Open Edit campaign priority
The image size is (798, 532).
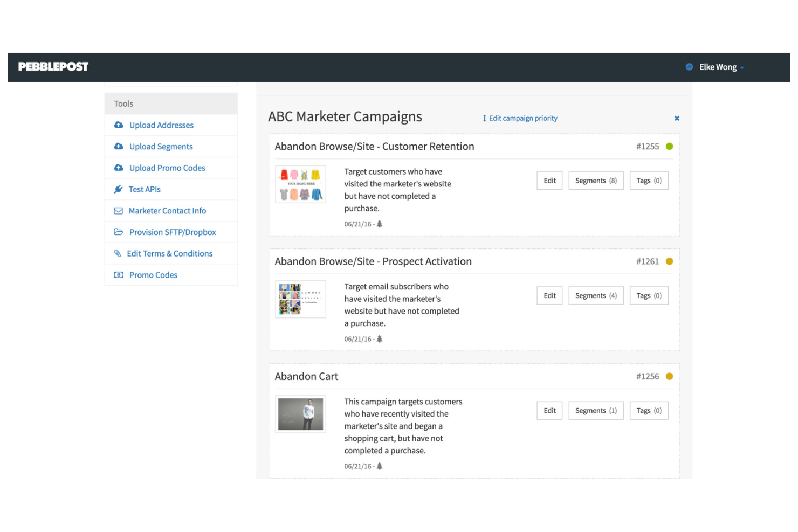click(520, 118)
